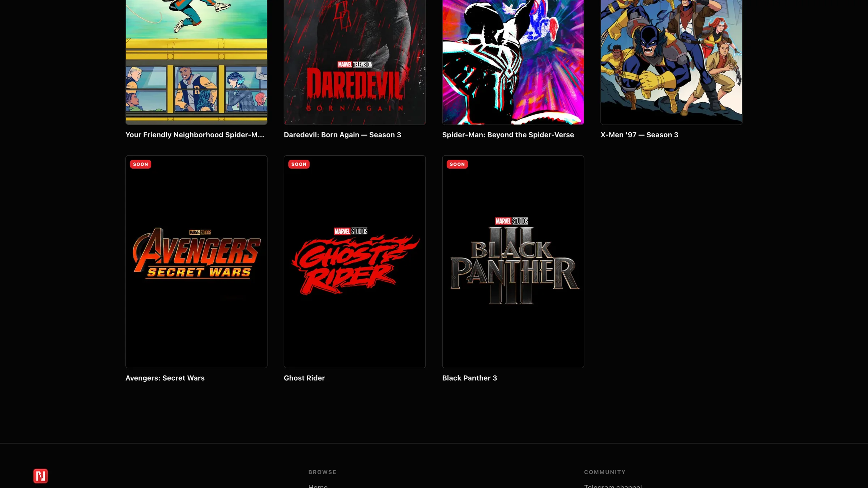Open the Telegram channel footer link
The width and height of the screenshot is (868, 488).
pyautogui.click(x=613, y=486)
